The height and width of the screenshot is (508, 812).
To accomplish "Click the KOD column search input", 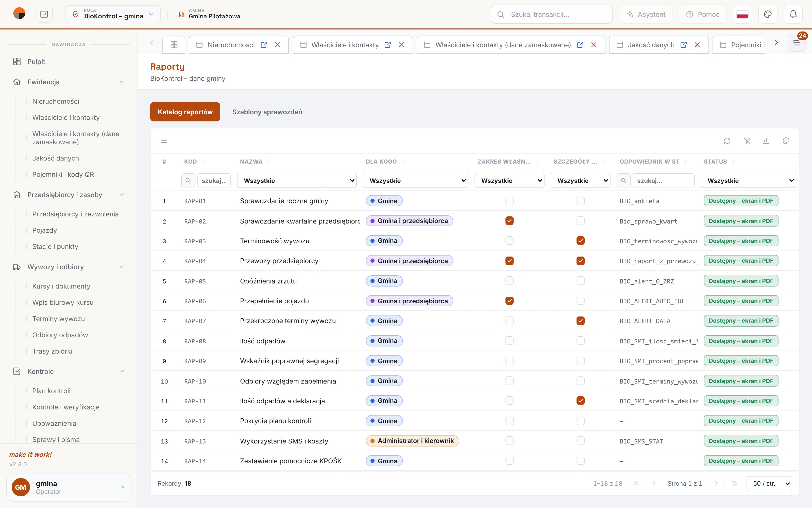I will point(214,180).
